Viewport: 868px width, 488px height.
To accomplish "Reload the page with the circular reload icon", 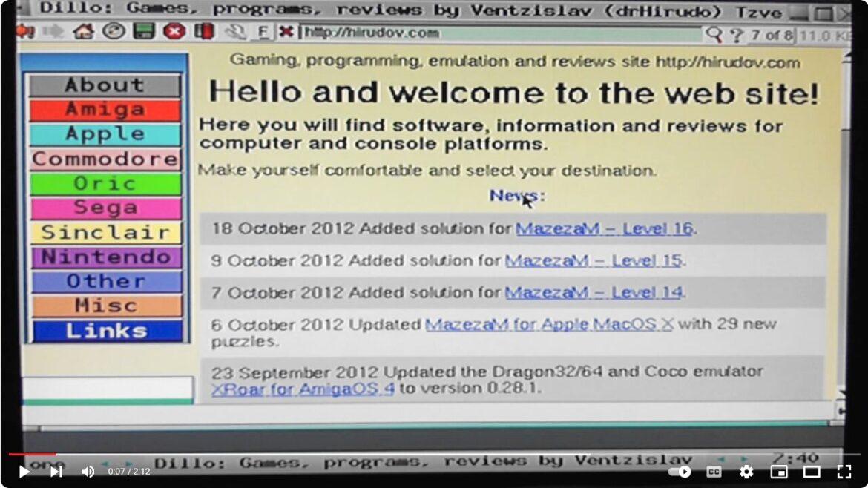I will coord(113,33).
